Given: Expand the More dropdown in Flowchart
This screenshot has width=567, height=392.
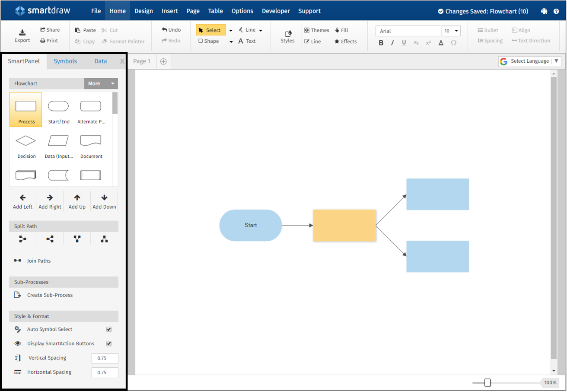Looking at the screenshot, I should pos(112,83).
